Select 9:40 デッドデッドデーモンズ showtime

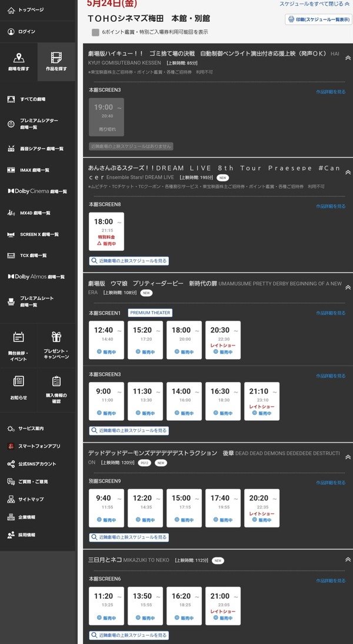click(x=106, y=508)
